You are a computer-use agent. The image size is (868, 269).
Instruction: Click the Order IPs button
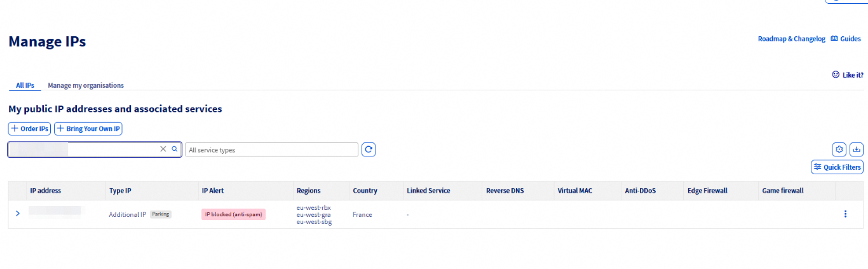[x=30, y=128]
